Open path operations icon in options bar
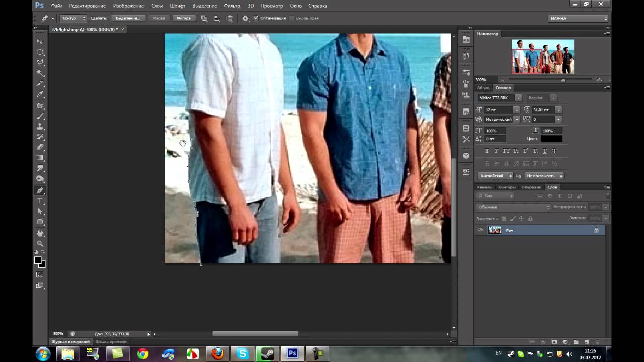The height and width of the screenshot is (362, 644). [204, 18]
